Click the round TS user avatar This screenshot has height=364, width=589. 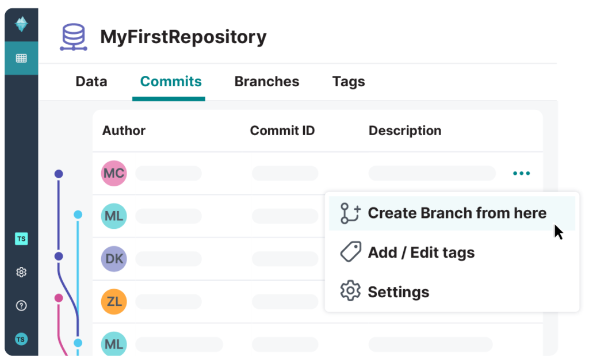pos(21,339)
